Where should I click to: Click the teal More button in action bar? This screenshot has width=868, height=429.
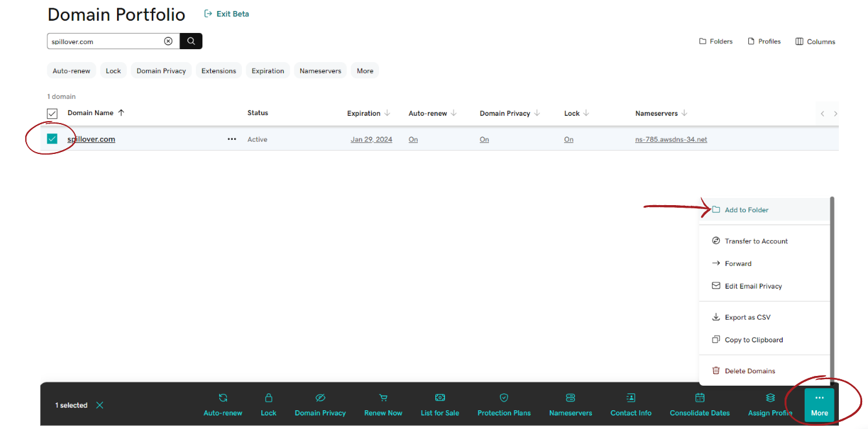pos(819,405)
